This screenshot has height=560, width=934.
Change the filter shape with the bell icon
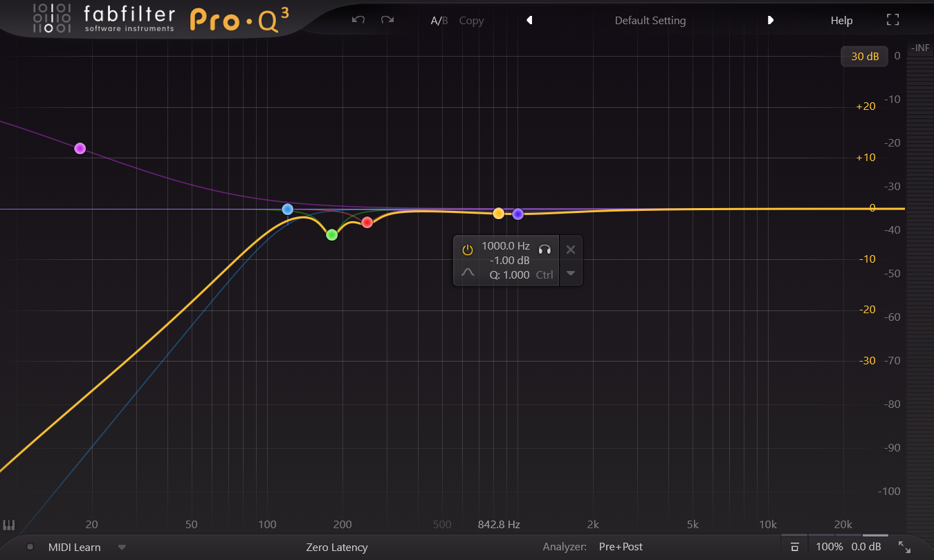coord(468,272)
